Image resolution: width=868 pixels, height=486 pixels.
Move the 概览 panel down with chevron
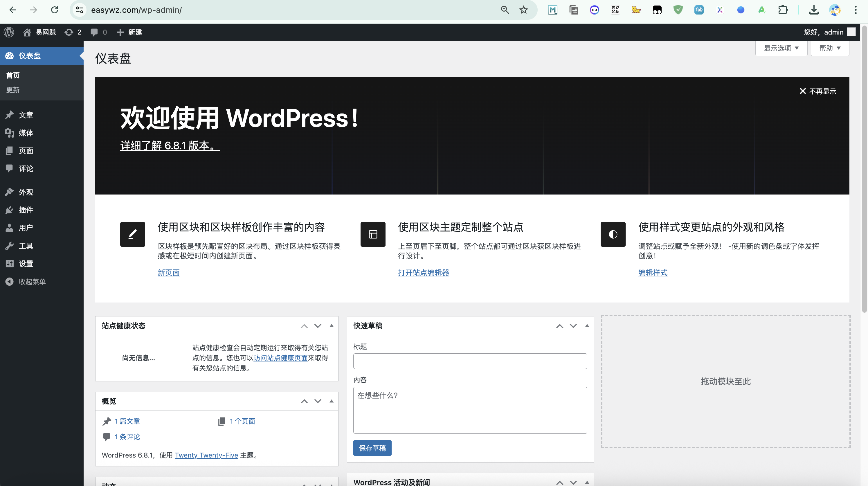317,401
